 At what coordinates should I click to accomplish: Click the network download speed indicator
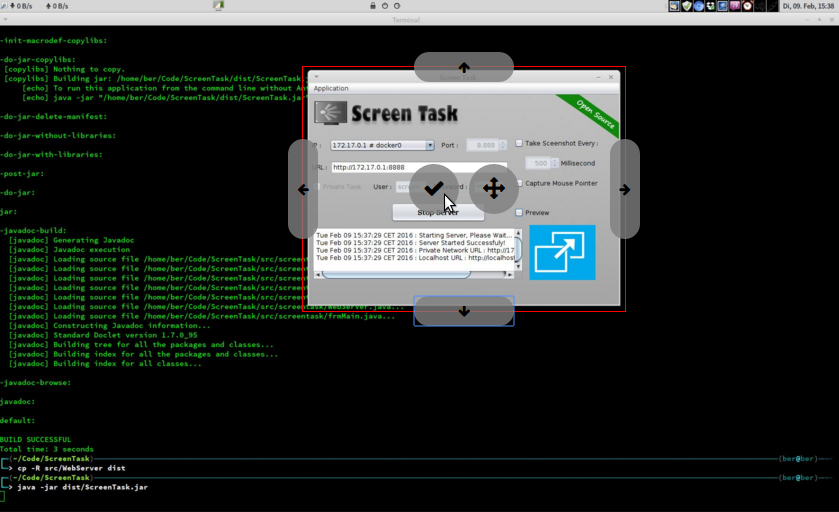pos(21,6)
